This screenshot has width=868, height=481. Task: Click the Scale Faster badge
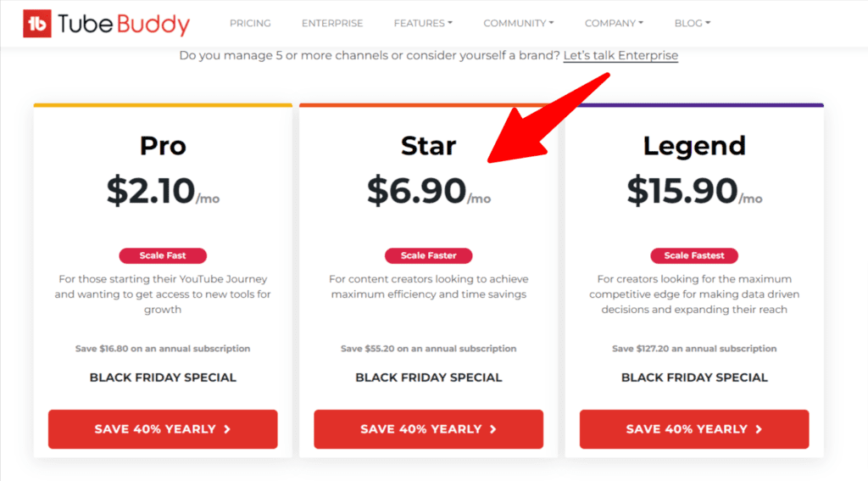pos(428,255)
